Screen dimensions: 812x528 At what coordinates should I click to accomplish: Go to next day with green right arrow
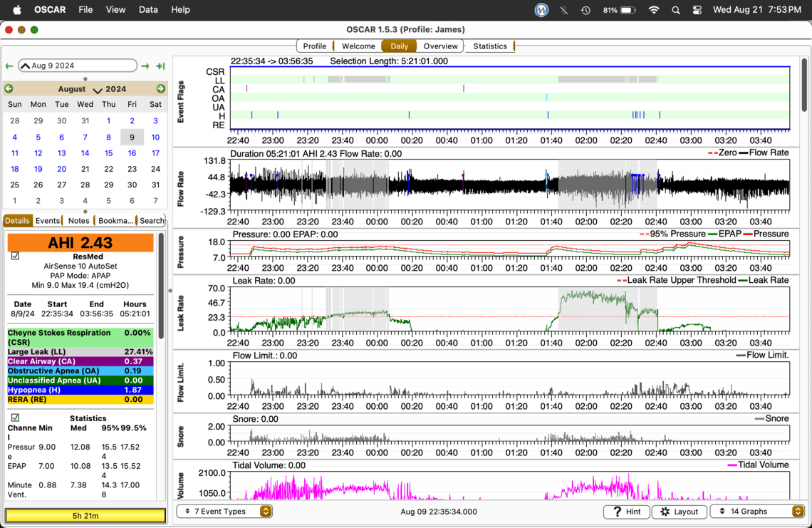tap(145, 66)
